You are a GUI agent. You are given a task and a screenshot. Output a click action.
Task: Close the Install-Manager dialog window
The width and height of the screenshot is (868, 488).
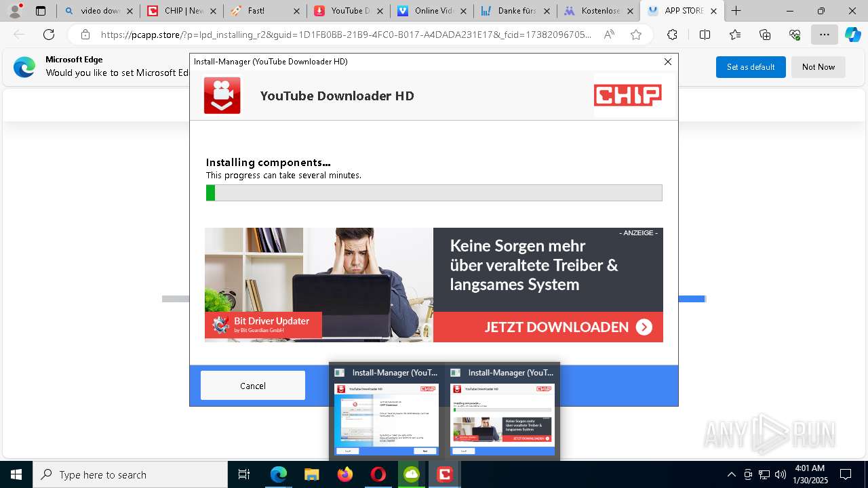click(668, 62)
